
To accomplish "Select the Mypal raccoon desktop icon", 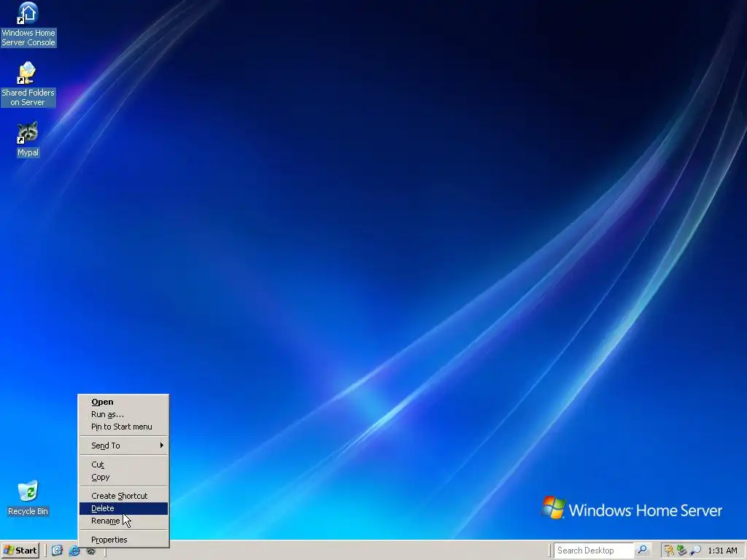I will pos(28,139).
